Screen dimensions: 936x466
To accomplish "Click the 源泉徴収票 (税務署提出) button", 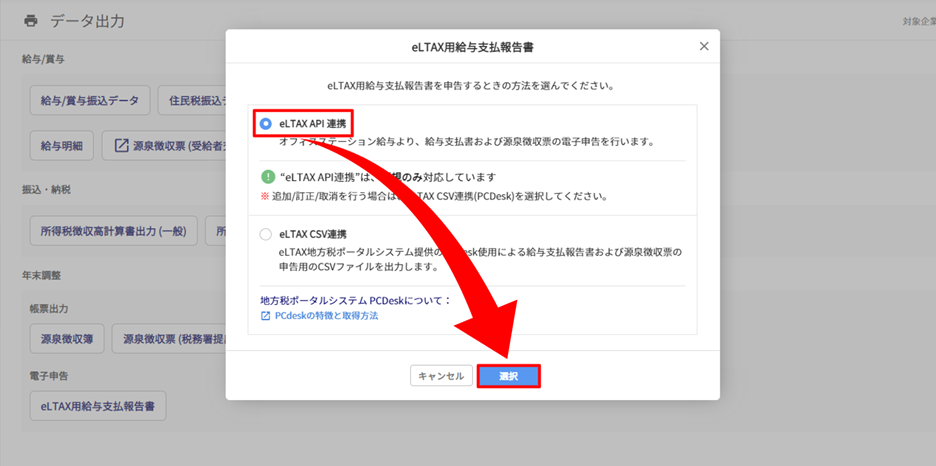I will 169,339.
